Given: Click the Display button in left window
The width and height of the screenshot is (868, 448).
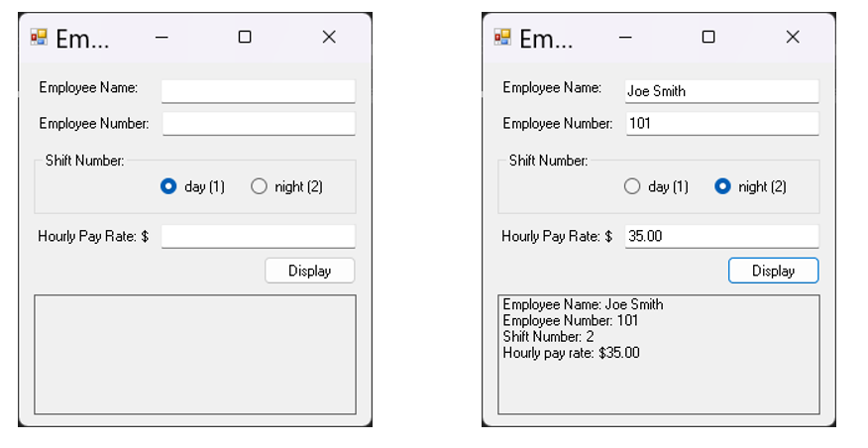Looking at the screenshot, I should coord(309,271).
